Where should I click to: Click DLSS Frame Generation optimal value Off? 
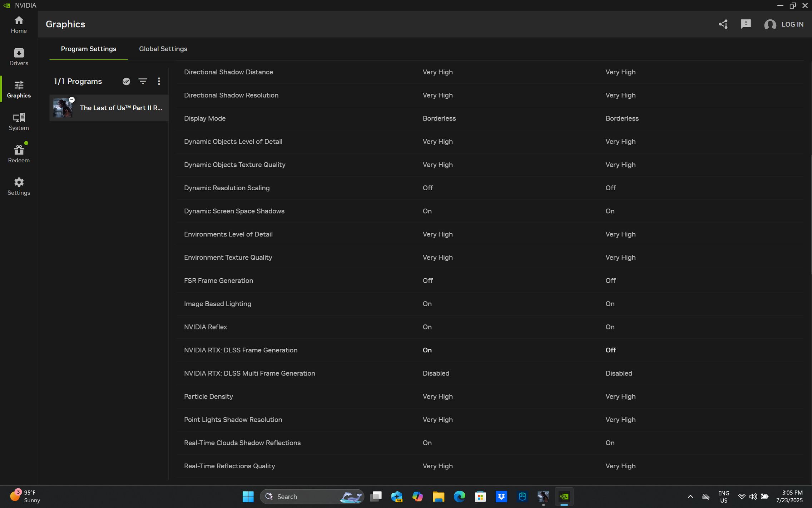(x=610, y=350)
